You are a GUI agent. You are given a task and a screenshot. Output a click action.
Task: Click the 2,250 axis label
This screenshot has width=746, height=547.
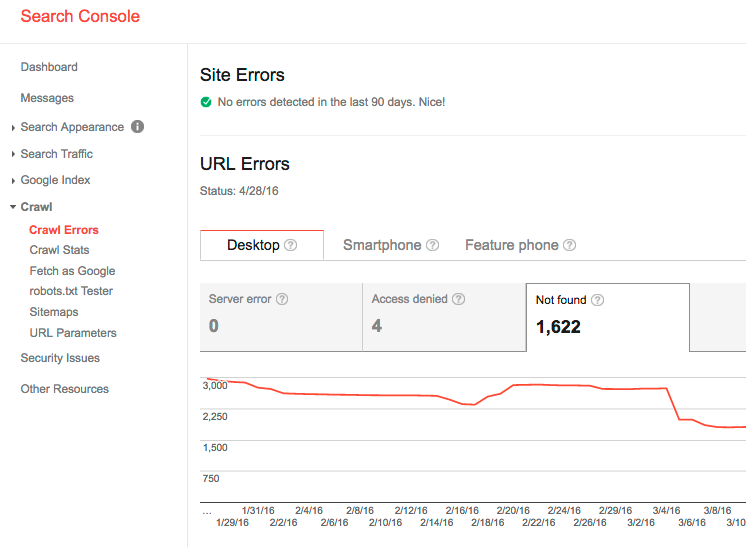pyautogui.click(x=215, y=417)
